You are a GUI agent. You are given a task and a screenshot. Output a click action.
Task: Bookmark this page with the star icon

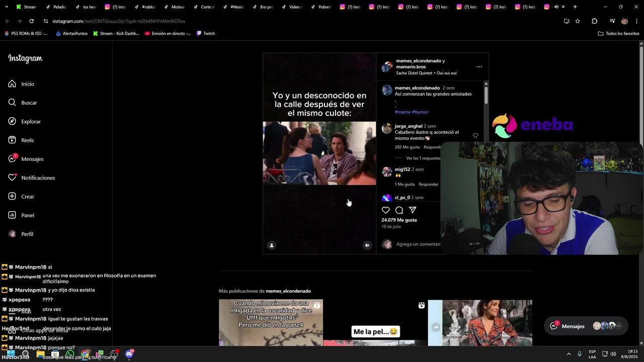[x=578, y=21]
